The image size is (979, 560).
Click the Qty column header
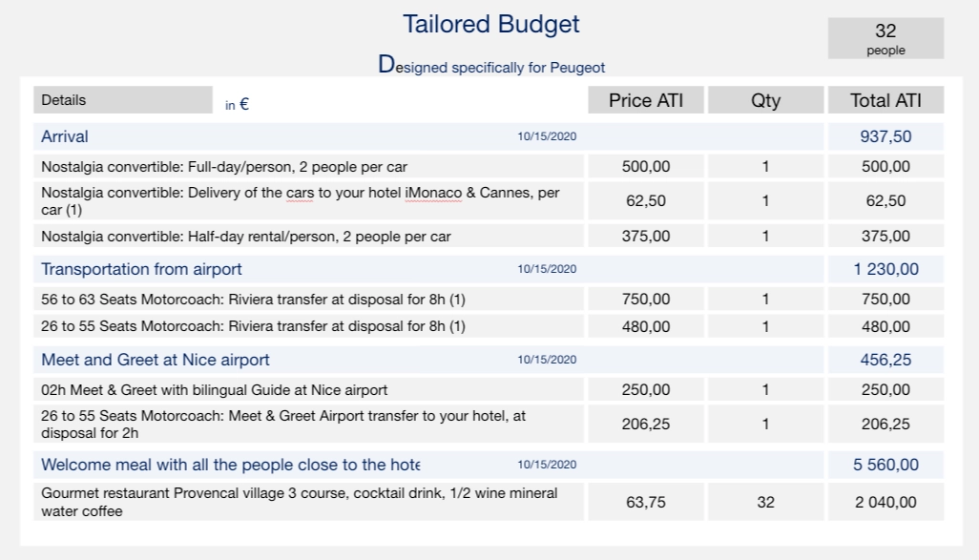[x=765, y=100]
